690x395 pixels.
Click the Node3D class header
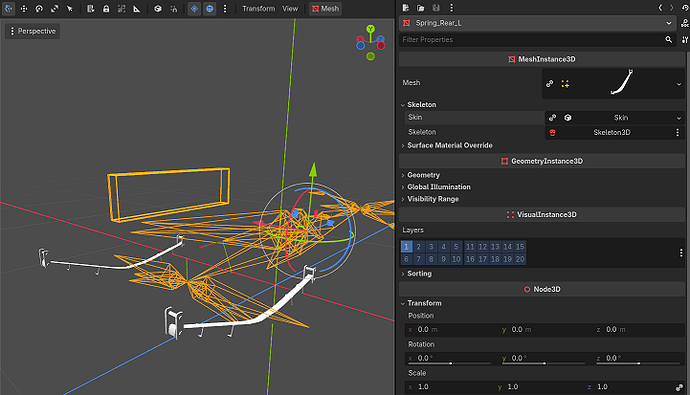[542, 289]
